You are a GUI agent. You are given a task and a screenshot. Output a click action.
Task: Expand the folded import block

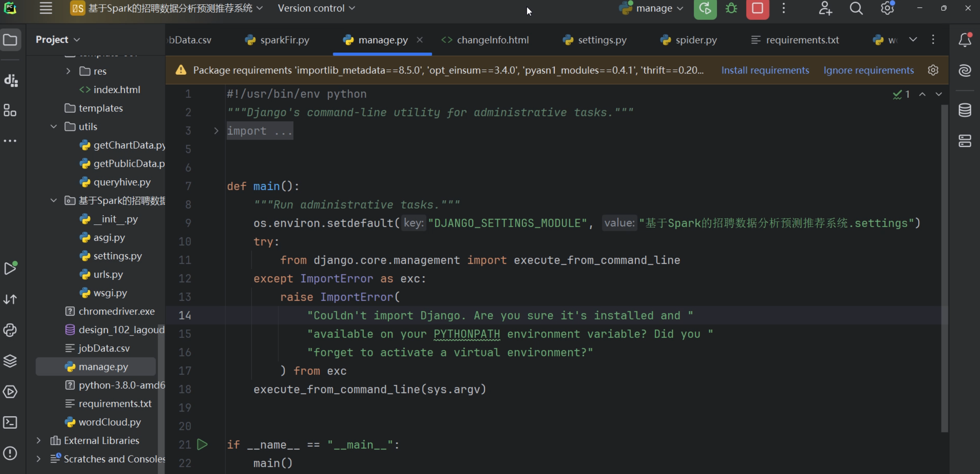(216, 131)
